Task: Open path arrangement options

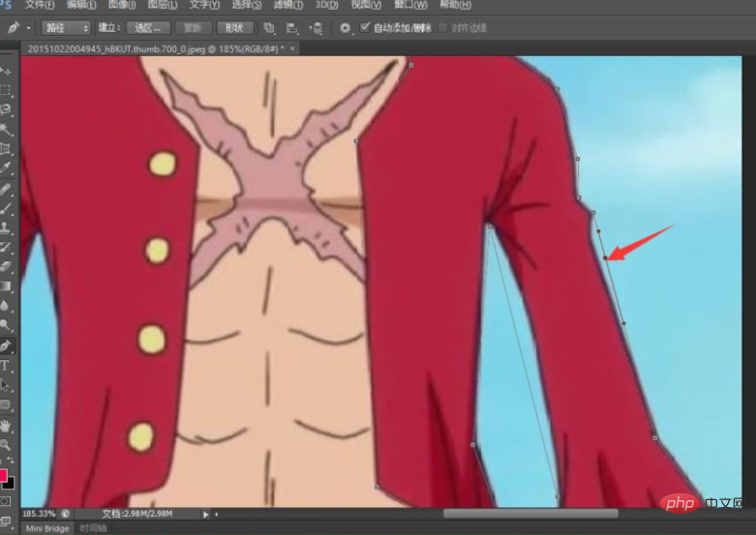Action: tap(316, 28)
